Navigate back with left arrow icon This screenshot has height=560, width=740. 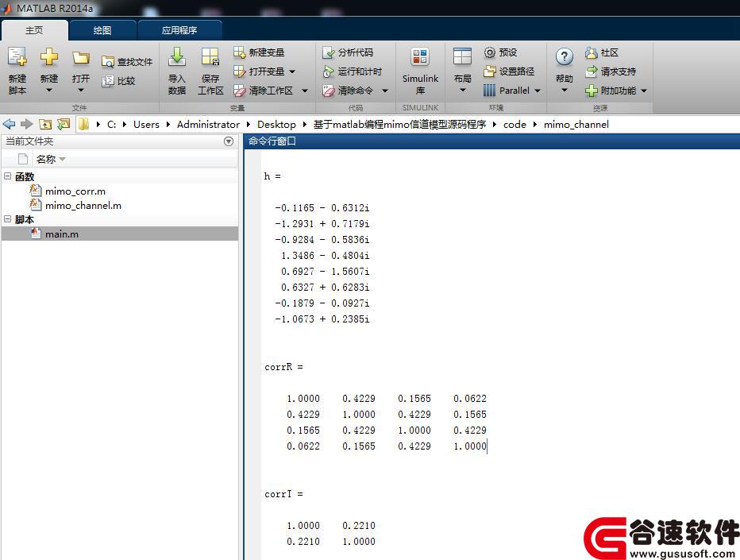9,124
